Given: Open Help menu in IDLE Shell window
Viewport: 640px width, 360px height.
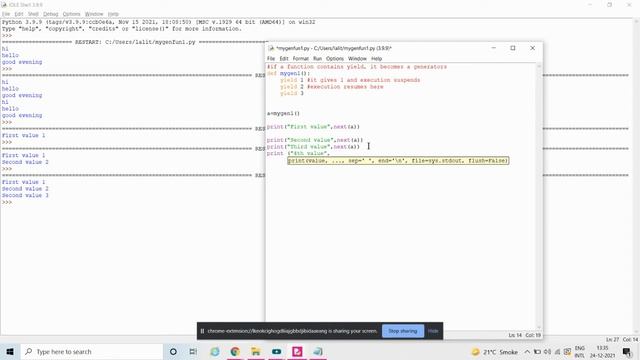Looking at the screenshot, I should click(113, 14).
